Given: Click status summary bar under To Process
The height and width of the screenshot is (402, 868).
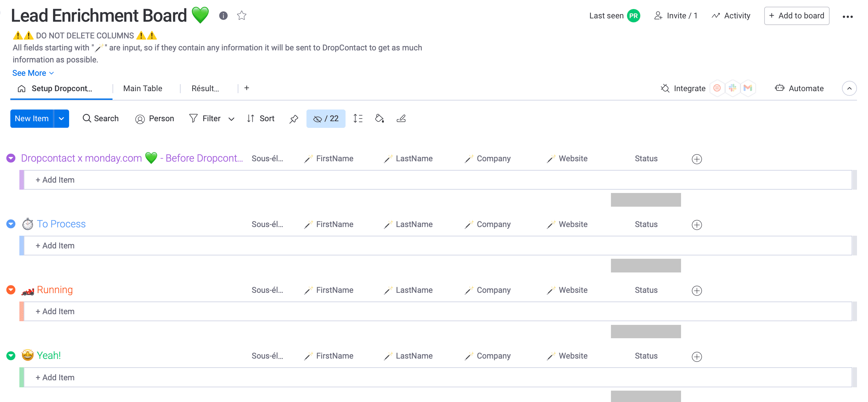Looking at the screenshot, I should 646,265.
